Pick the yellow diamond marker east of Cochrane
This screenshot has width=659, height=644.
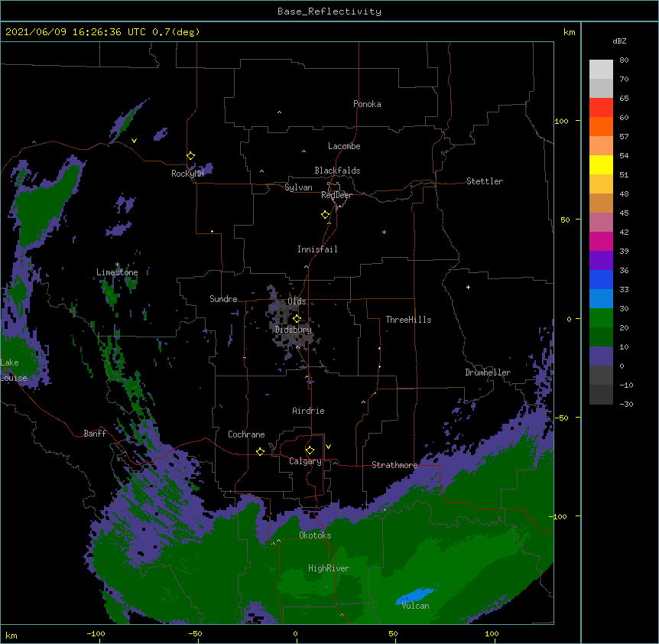pyautogui.click(x=260, y=452)
